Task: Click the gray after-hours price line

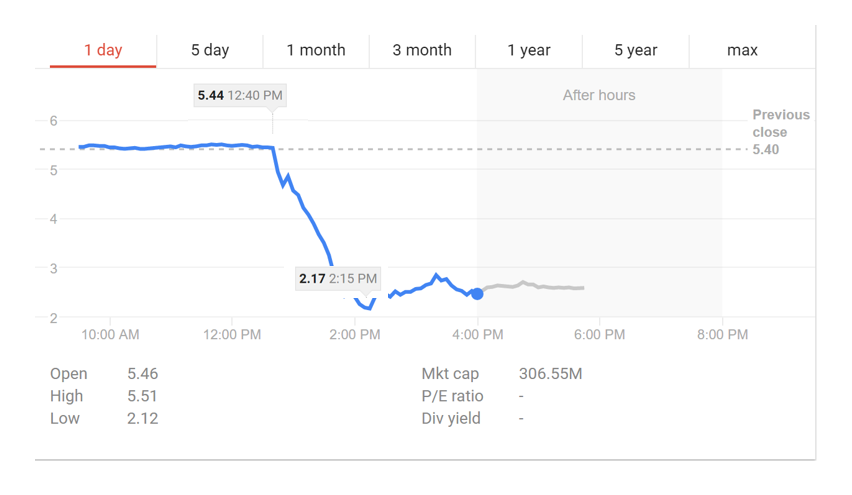Action: [x=534, y=286]
